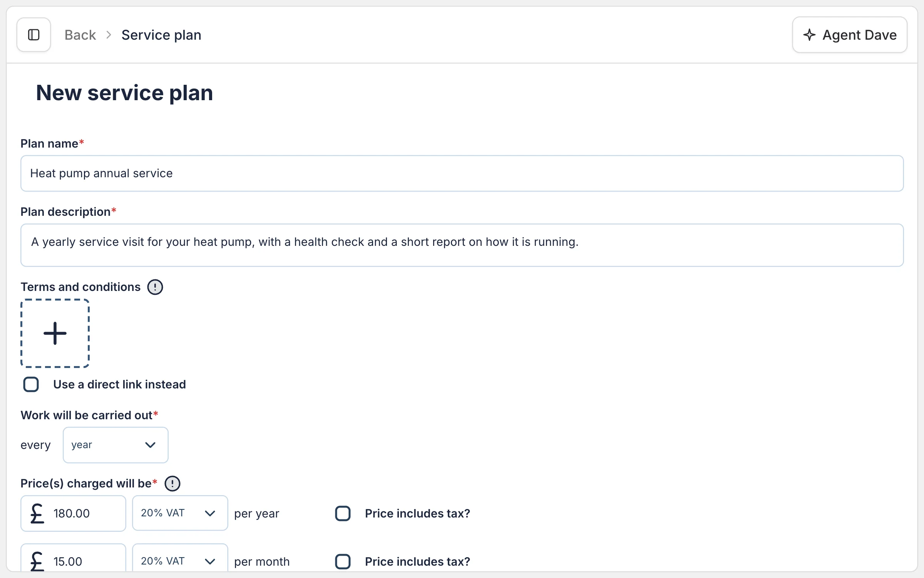Viewport: 924px width, 578px height.
Task: Click the pound symbol in monthly price field
Action: click(x=37, y=561)
